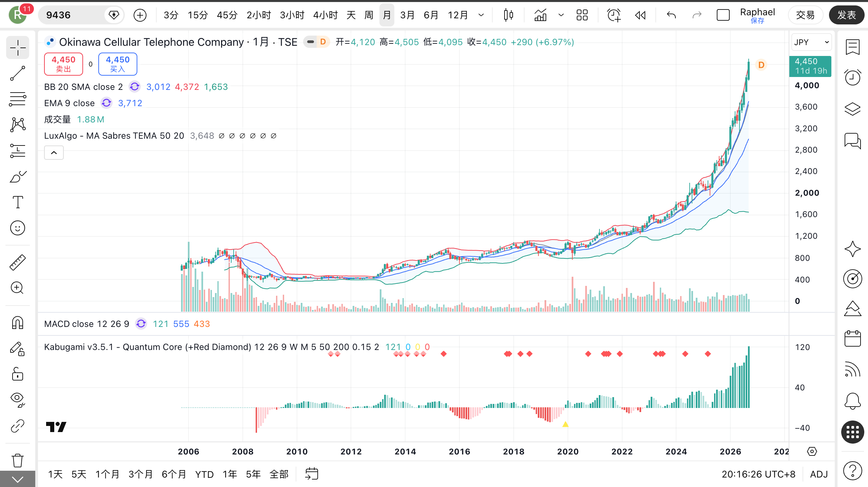868x487 pixels.
Task: Click the BB 20 SMA close 2 legend
Action: coord(83,87)
